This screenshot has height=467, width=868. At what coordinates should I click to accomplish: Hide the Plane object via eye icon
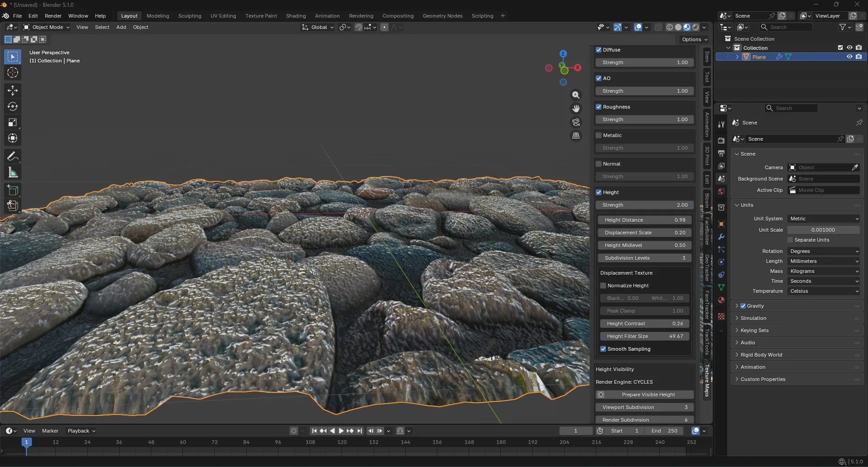(x=849, y=57)
